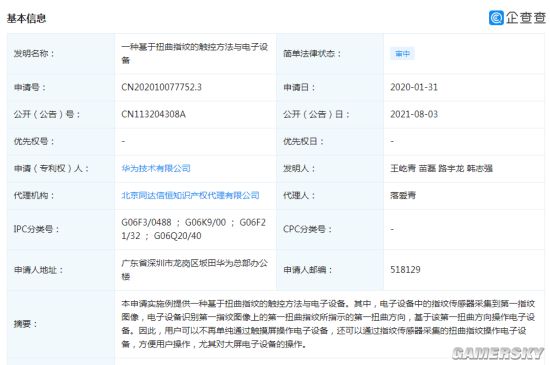Select the publication number CN113204308A
The image size is (550, 365).
point(153,114)
